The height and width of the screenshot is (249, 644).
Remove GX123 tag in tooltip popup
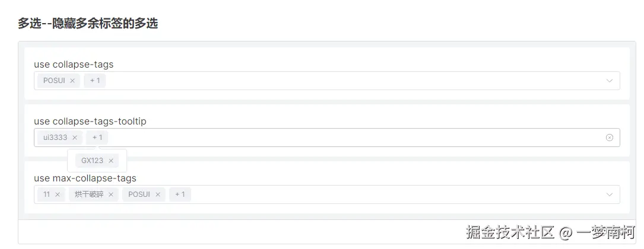tap(111, 161)
